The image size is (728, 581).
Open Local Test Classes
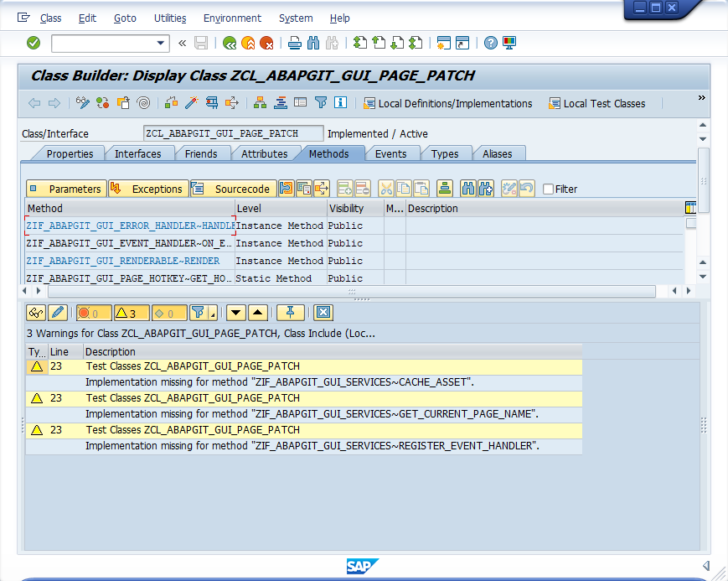[x=597, y=104]
